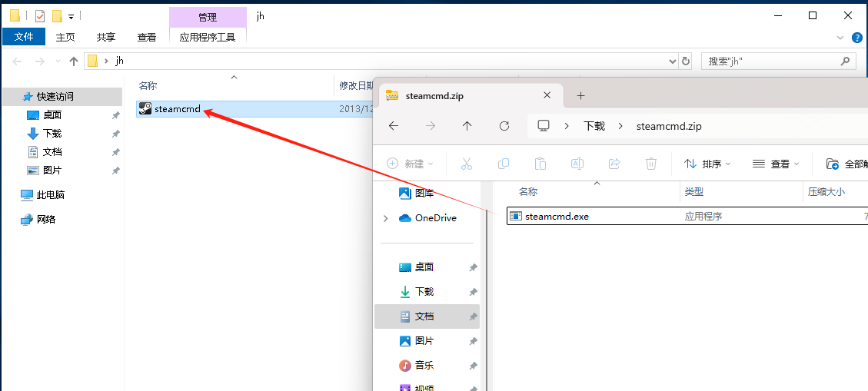This screenshot has height=391, width=868.
Task: Click the Copy icon in toolbar
Action: click(504, 164)
